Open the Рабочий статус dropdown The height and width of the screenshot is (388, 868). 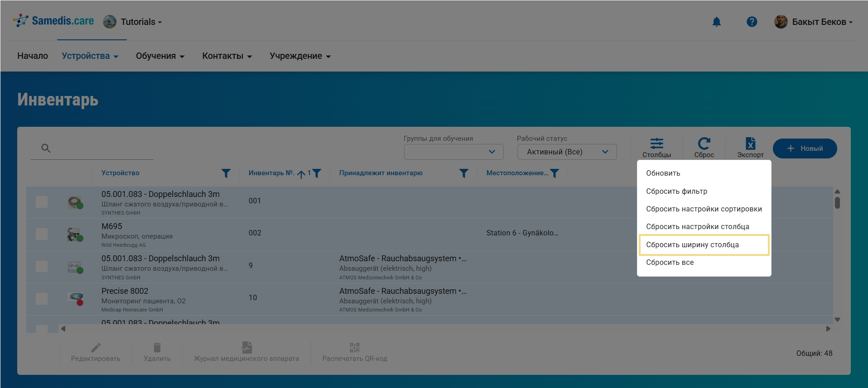[x=567, y=152]
